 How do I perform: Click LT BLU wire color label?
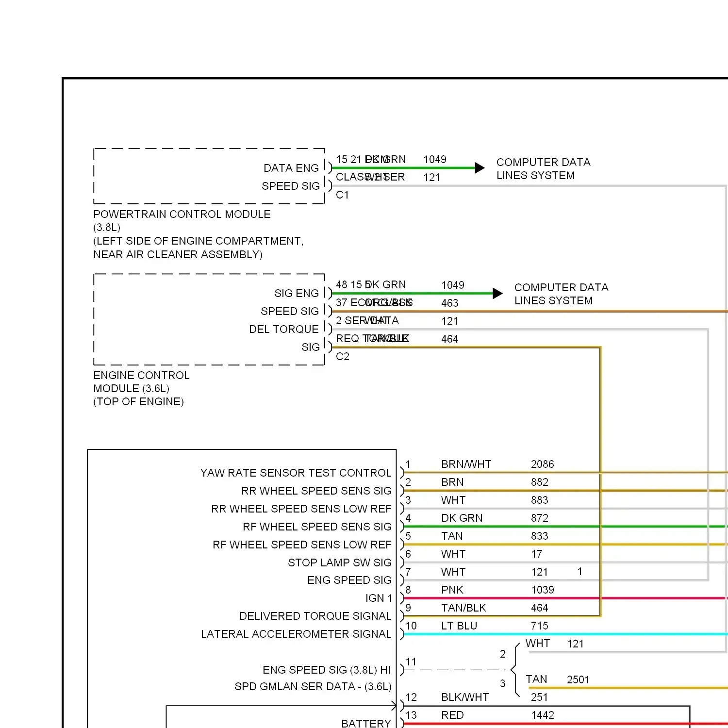point(459,626)
